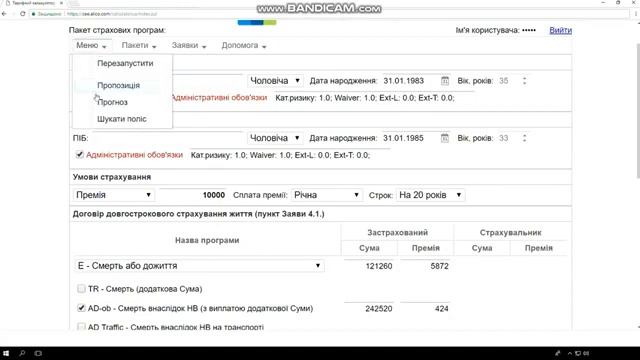Open Windows taskbar search icon

point(22,353)
